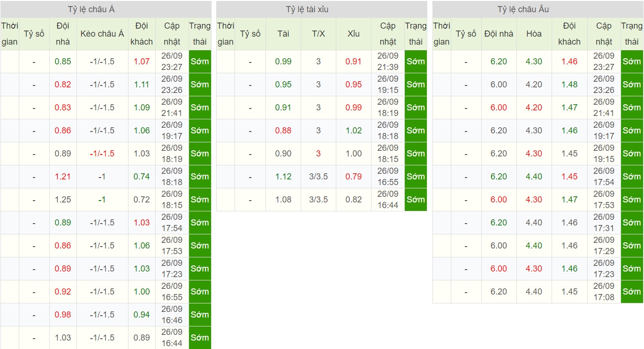Screen dimensions: 644x349
Task: Click the 'Tài' column header
Action: [x=283, y=34]
